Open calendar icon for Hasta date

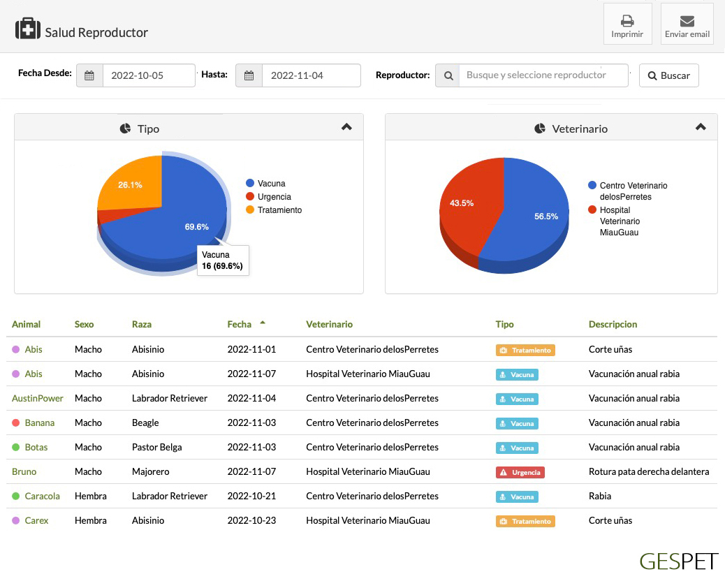tap(249, 75)
